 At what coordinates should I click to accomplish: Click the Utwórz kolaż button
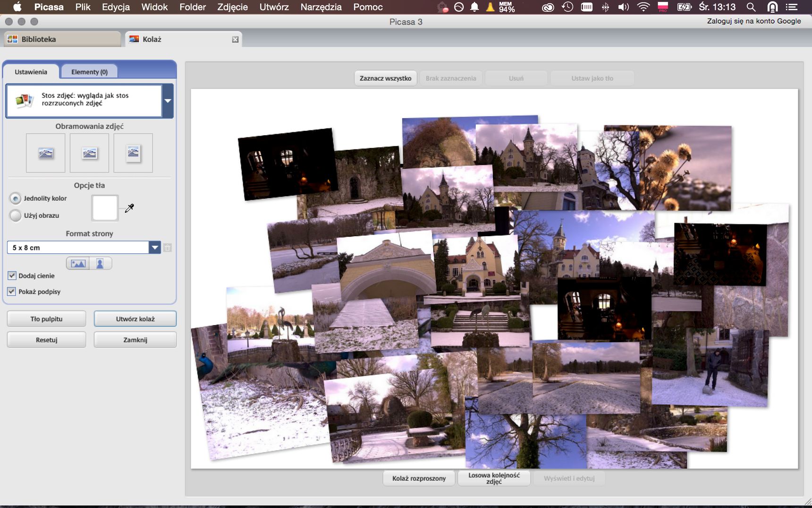click(x=135, y=319)
